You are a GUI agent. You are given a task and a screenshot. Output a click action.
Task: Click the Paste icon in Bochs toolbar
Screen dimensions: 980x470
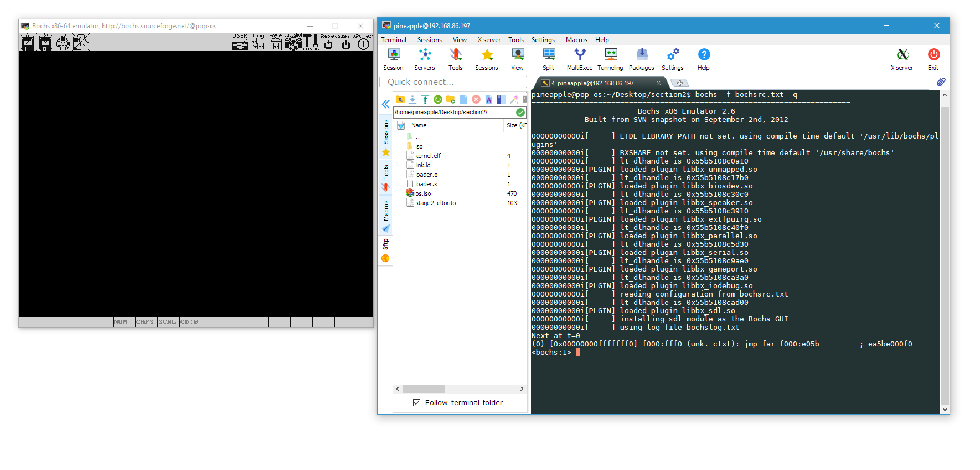pyautogui.click(x=275, y=42)
